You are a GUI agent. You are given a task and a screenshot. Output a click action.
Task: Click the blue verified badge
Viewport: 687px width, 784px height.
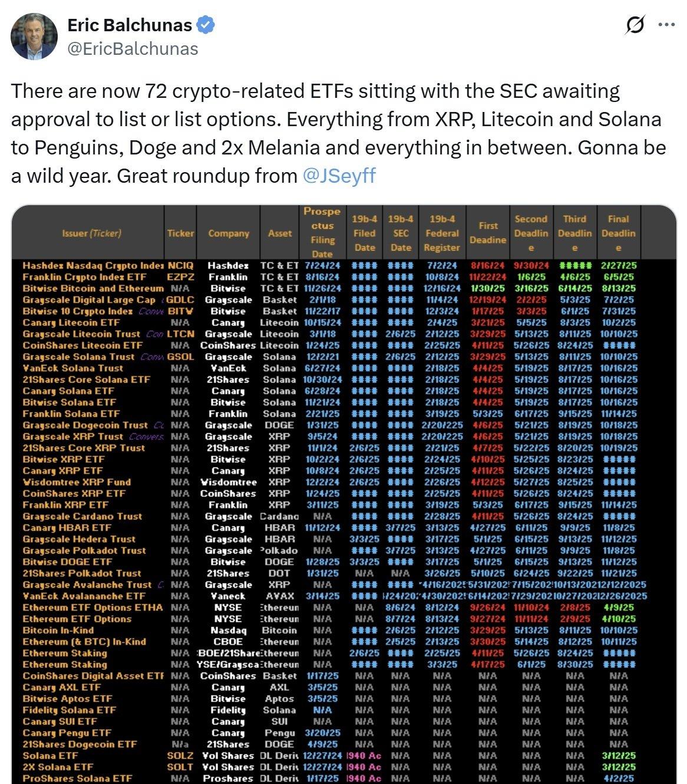tap(206, 25)
